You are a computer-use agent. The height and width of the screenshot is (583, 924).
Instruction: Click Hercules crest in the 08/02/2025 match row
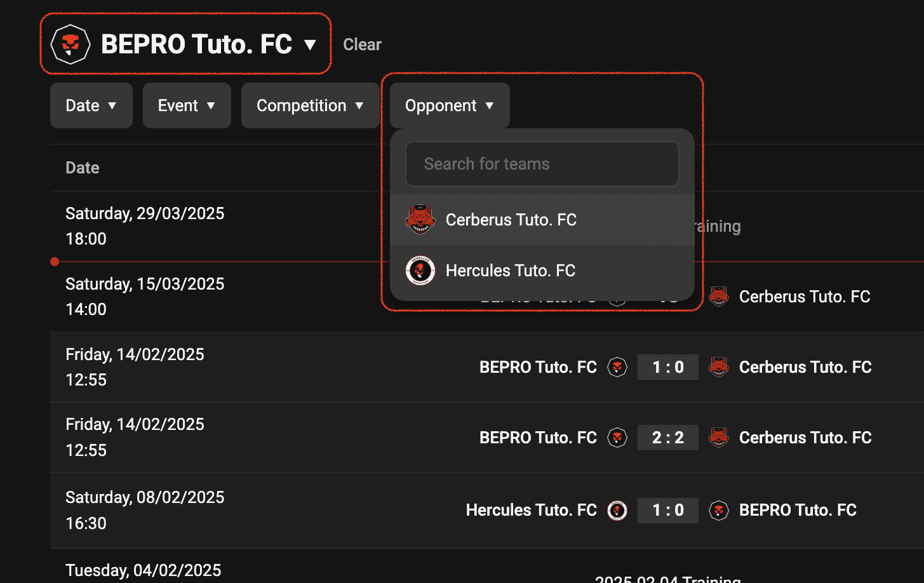617,510
